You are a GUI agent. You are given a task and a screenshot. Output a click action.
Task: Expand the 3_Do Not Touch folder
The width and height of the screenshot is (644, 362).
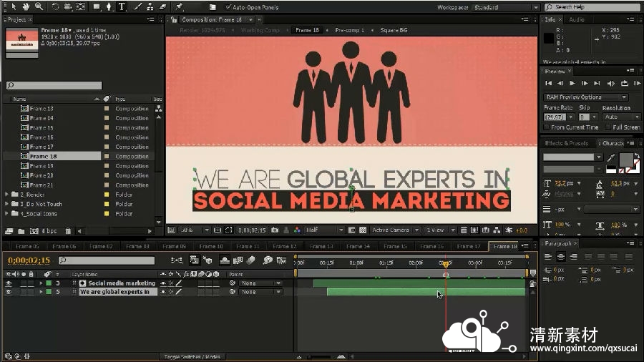pyautogui.click(x=6, y=204)
